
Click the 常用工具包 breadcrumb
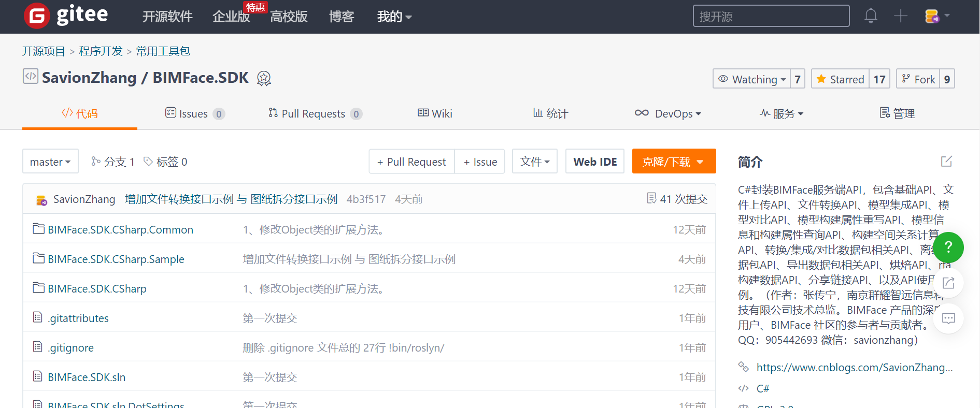163,51
